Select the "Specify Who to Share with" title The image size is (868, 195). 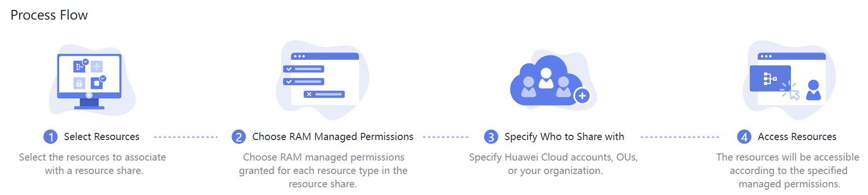pyautogui.click(x=564, y=137)
